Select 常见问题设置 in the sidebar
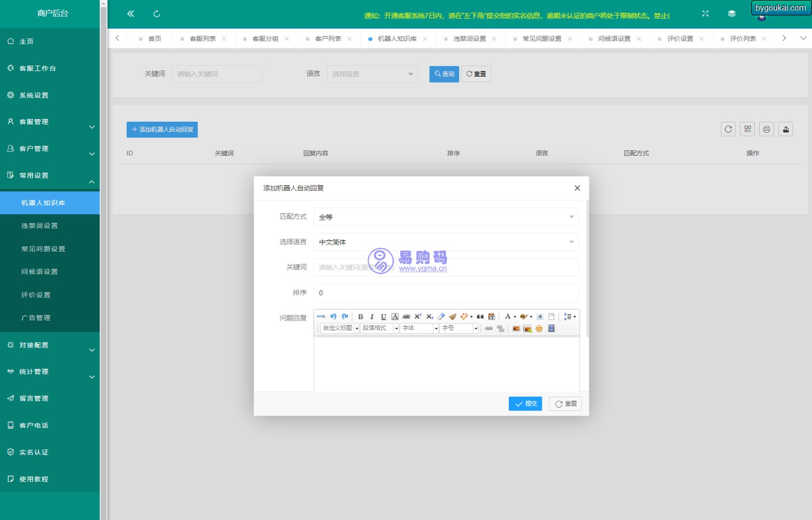Screen dimensions: 812x520 tap(43, 249)
